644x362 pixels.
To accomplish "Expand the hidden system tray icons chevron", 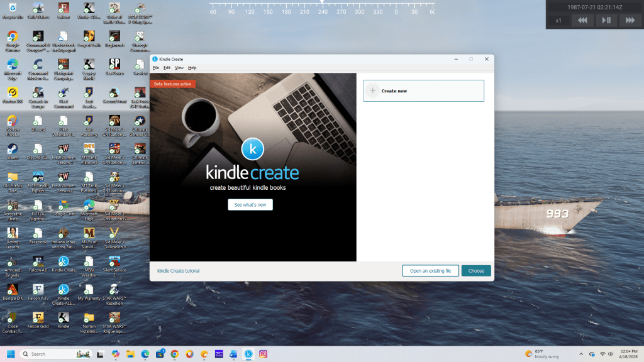I will click(581, 354).
